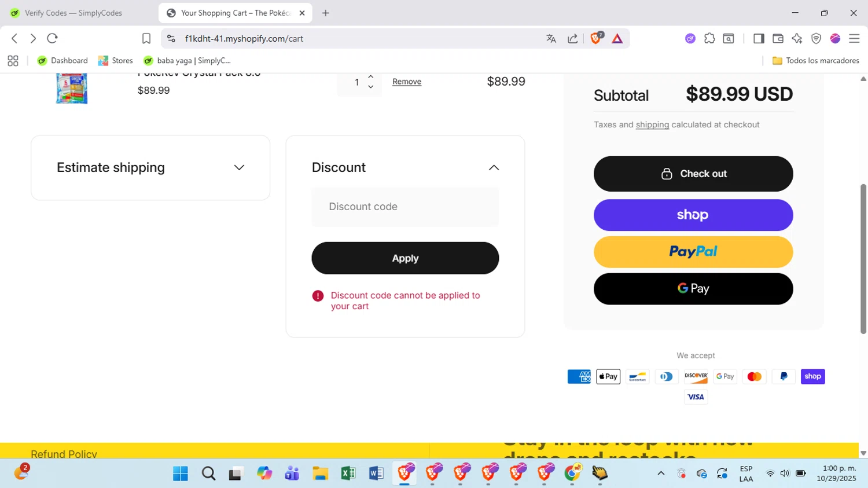The image size is (868, 488).
Task: Launch Copilot from the taskbar
Action: [x=264, y=474]
